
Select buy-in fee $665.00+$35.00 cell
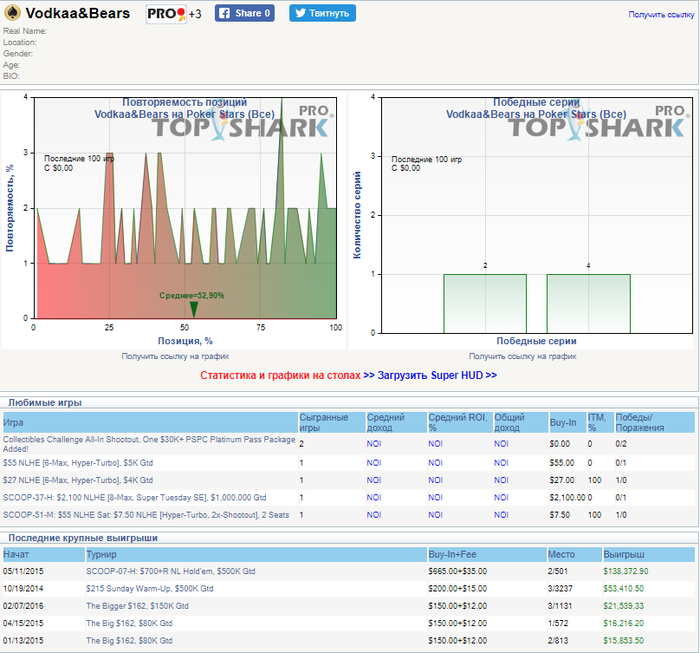point(458,571)
